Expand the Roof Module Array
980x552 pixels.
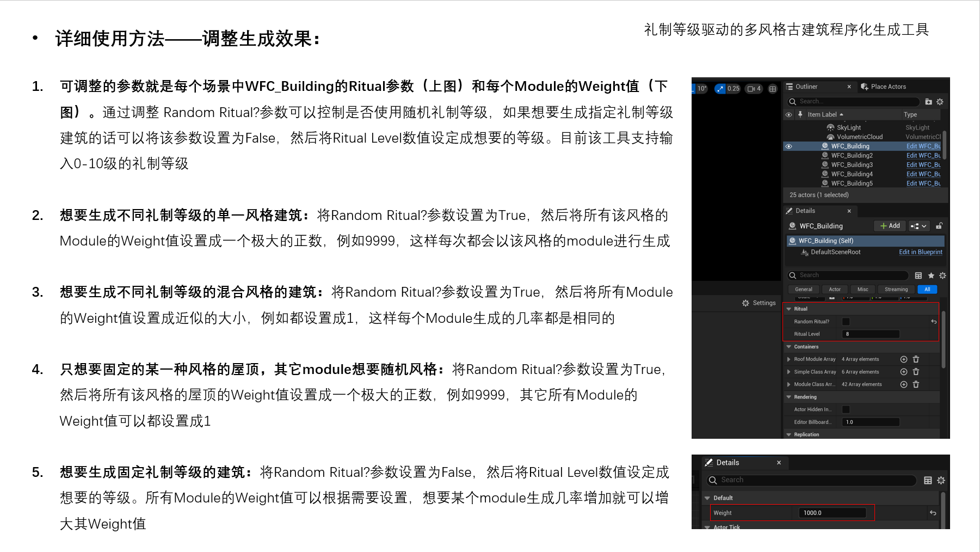point(789,359)
